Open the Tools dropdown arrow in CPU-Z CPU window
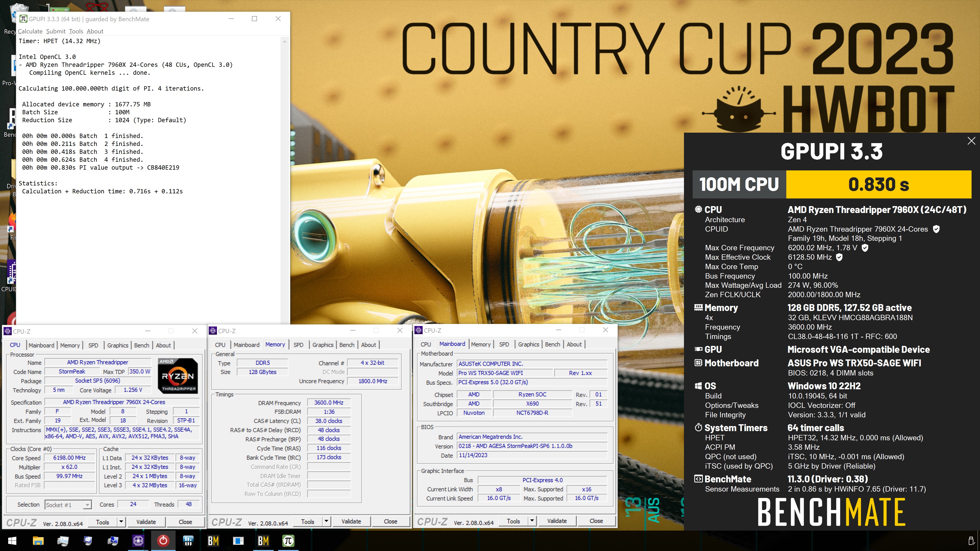980x551 pixels. click(121, 522)
